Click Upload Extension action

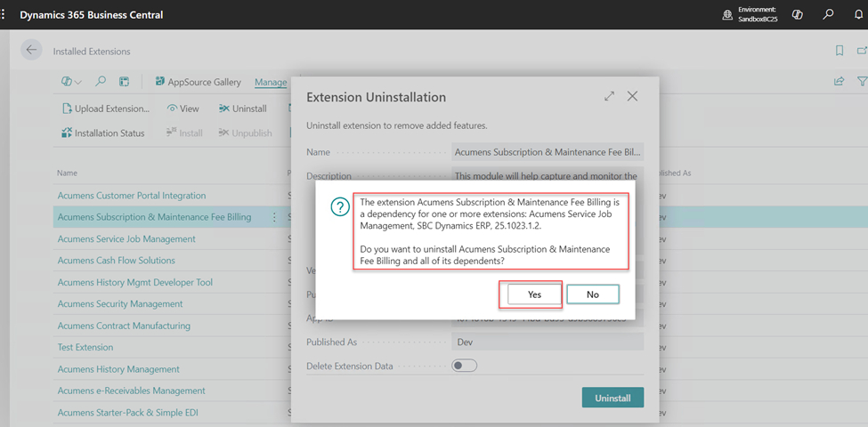tap(106, 109)
